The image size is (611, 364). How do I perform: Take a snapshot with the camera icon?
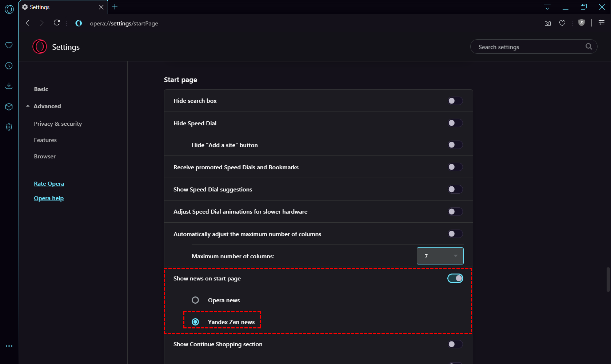tap(548, 23)
